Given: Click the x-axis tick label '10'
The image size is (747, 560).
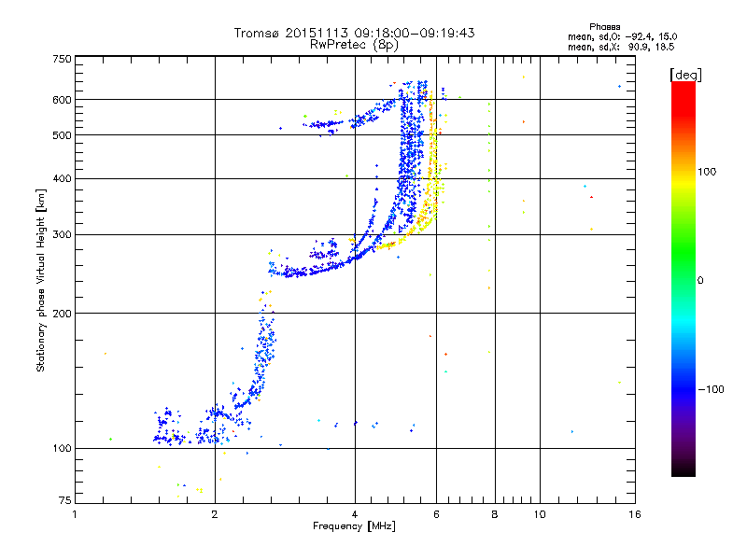Looking at the screenshot, I should pos(540,514).
